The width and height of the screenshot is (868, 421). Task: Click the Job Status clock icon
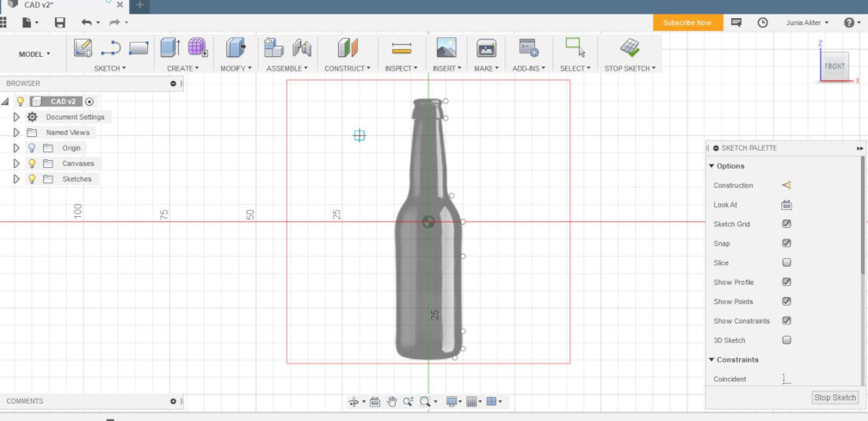pos(762,22)
